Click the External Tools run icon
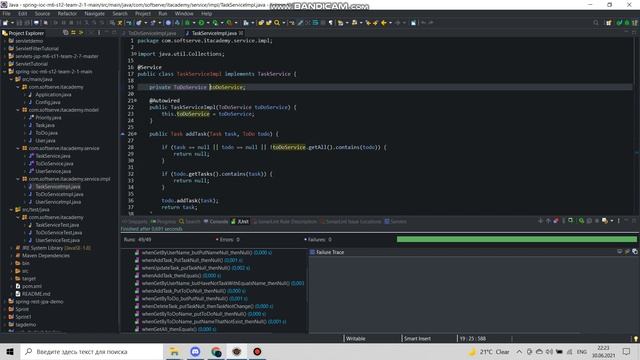 coord(229,23)
